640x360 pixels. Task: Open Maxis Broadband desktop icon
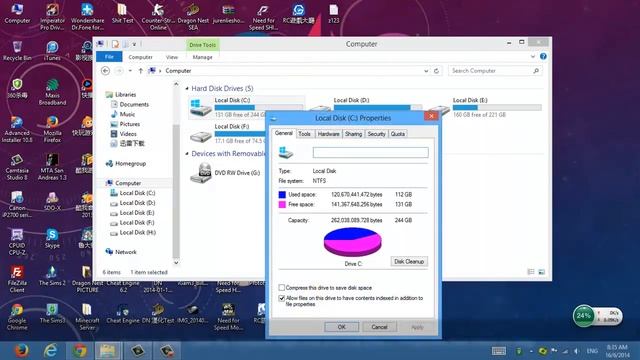[x=52, y=92]
